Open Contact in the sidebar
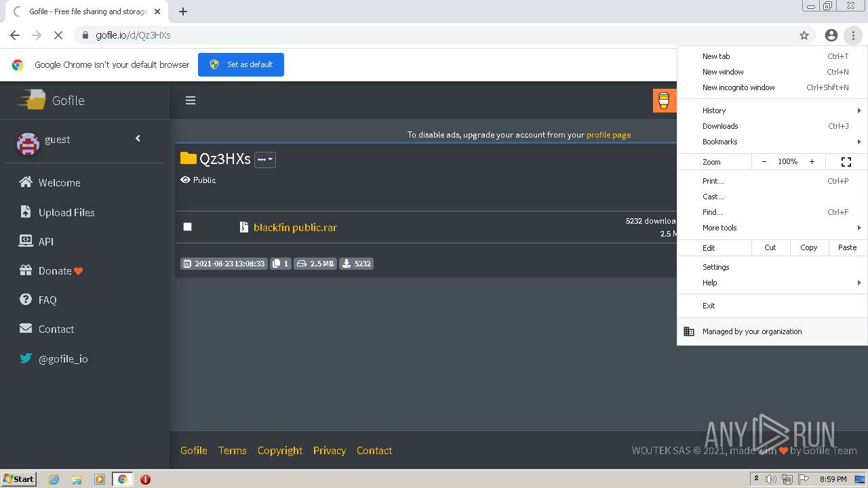Image resolution: width=868 pixels, height=488 pixels. pyautogui.click(x=56, y=329)
